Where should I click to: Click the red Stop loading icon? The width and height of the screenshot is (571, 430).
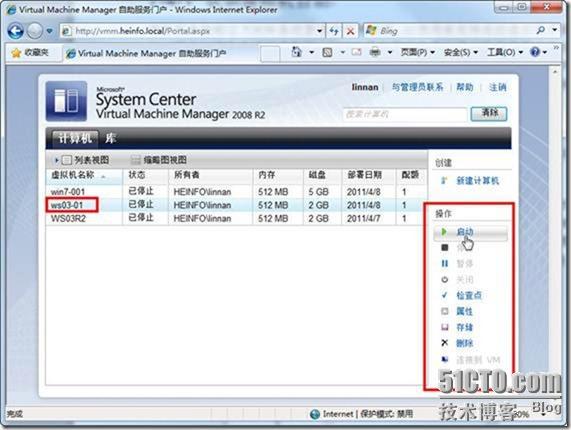pos(350,31)
